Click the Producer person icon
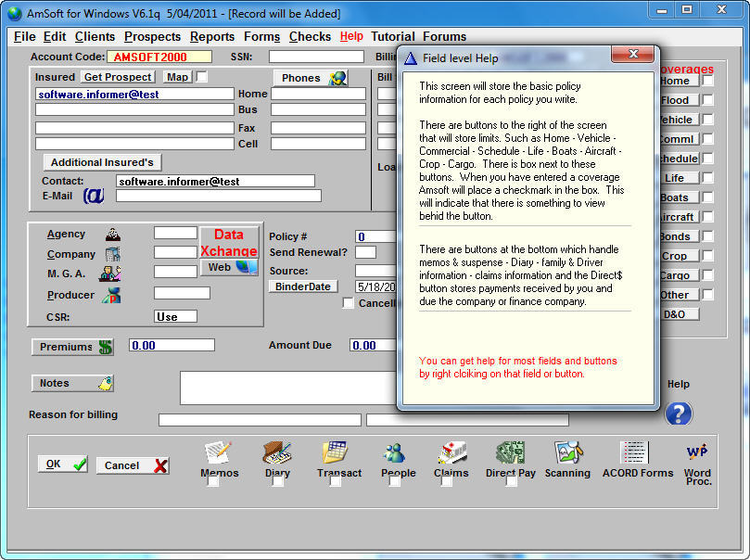The width and height of the screenshot is (750, 560). pos(112,295)
